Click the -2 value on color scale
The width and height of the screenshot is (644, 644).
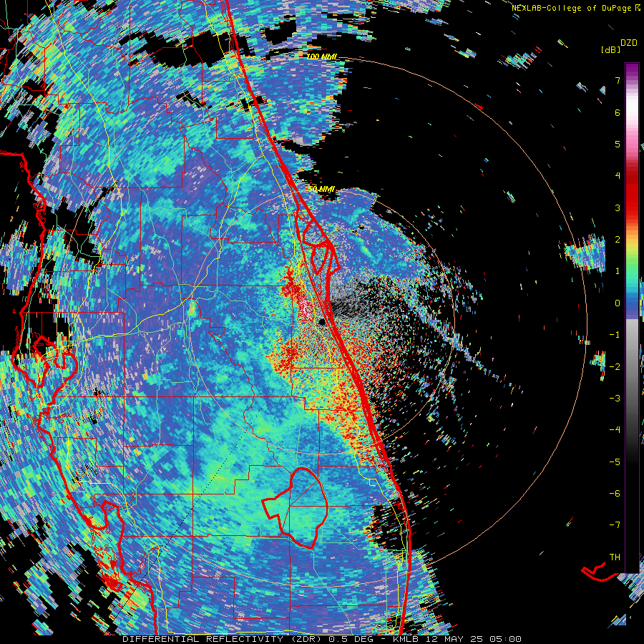tap(615, 367)
